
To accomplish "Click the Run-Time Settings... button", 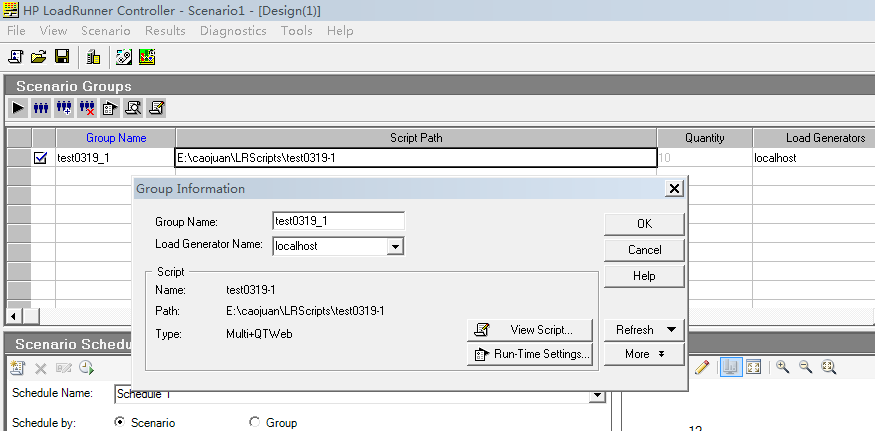I will [x=530, y=354].
